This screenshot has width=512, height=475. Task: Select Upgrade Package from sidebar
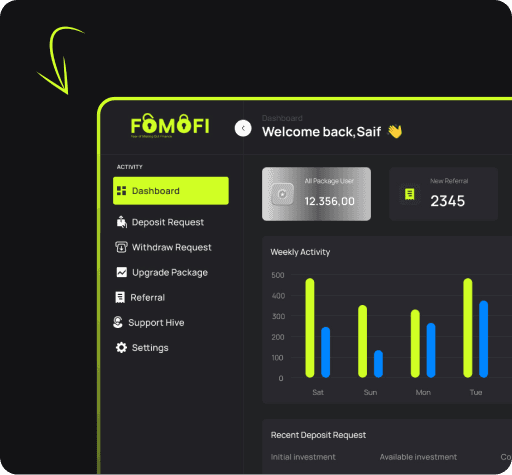click(170, 273)
